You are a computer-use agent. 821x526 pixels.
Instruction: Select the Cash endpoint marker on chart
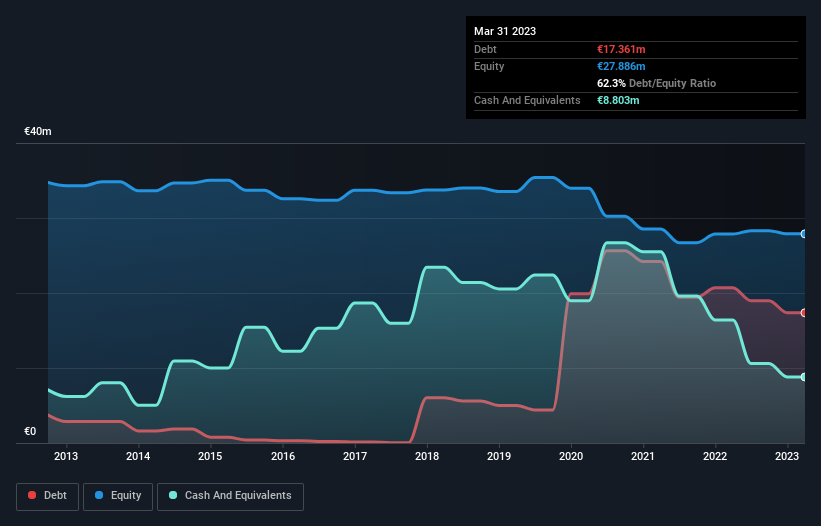[x=804, y=377]
